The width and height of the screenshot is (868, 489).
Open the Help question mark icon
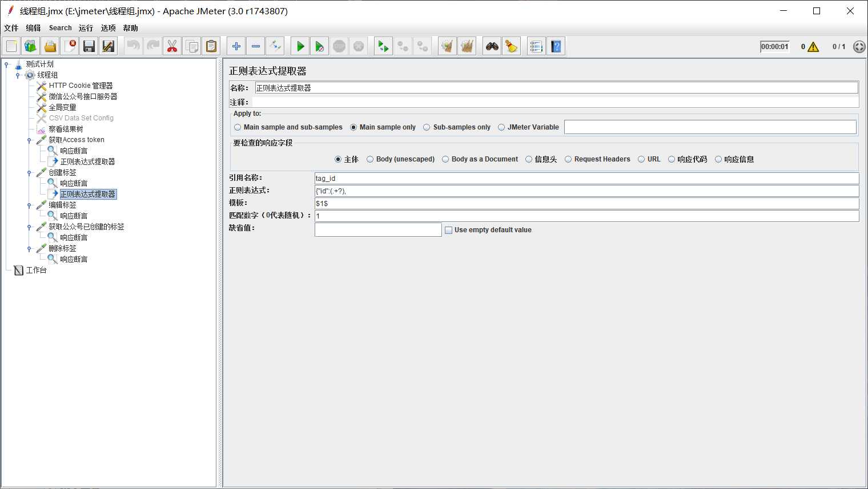point(556,46)
